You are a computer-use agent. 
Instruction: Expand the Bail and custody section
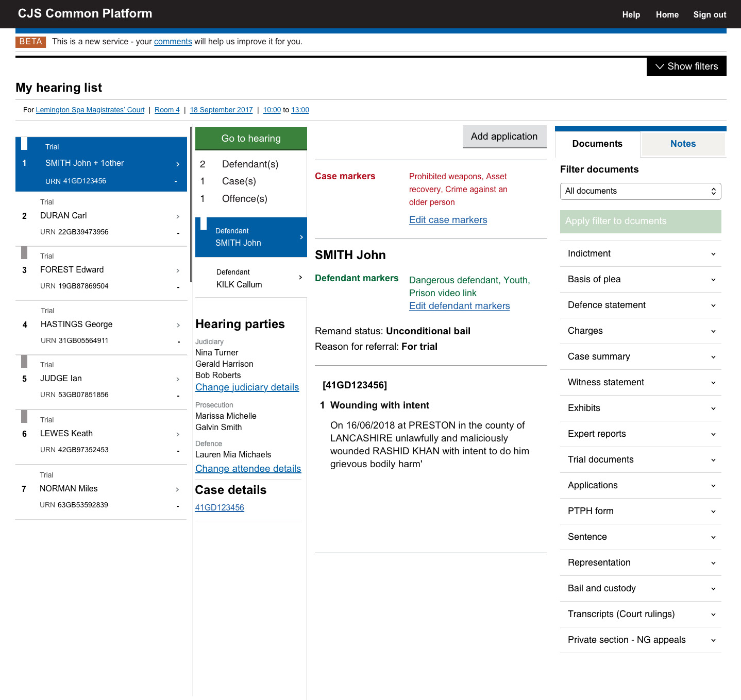[641, 588]
